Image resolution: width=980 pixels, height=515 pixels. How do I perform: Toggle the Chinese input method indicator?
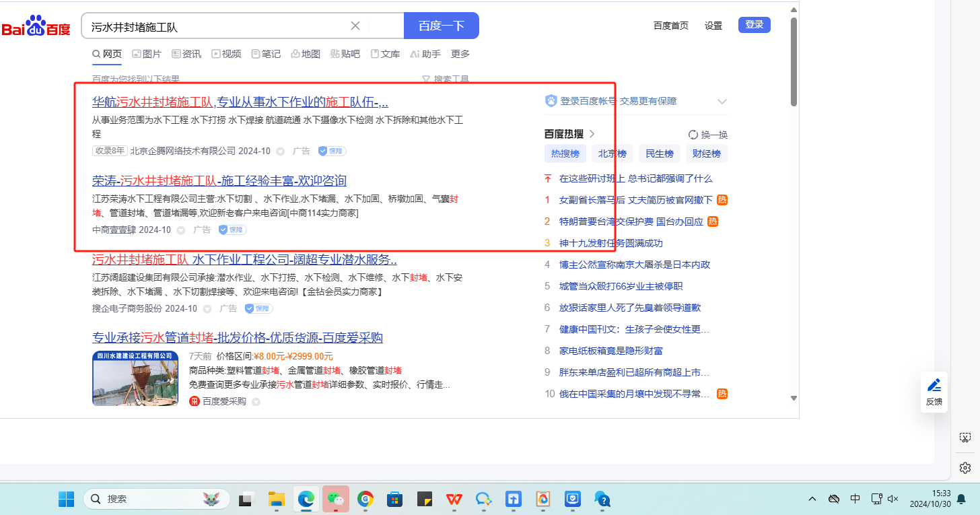click(855, 499)
